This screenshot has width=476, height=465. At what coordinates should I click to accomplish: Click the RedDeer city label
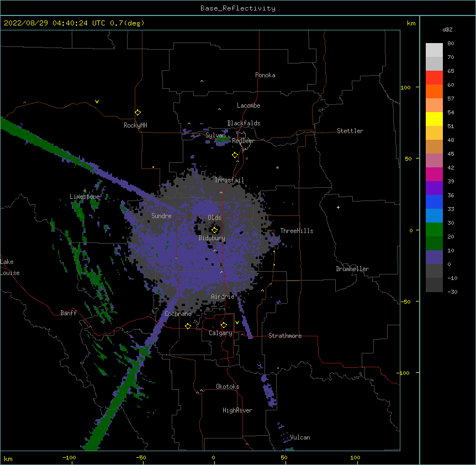click(x=243, y=141)
